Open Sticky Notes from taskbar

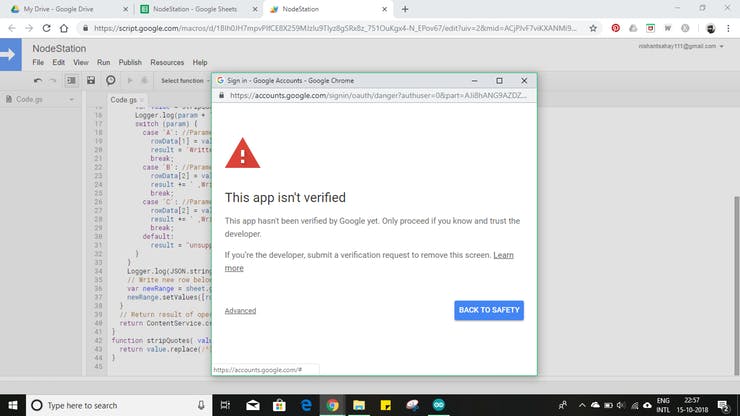[386, 405]
